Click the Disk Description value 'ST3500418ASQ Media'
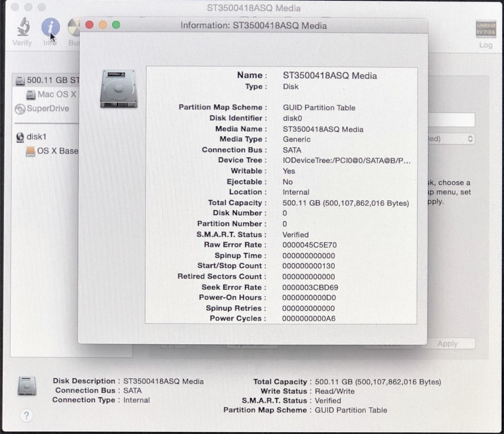This screenshot has width=504, height=434. pos(164,382)
